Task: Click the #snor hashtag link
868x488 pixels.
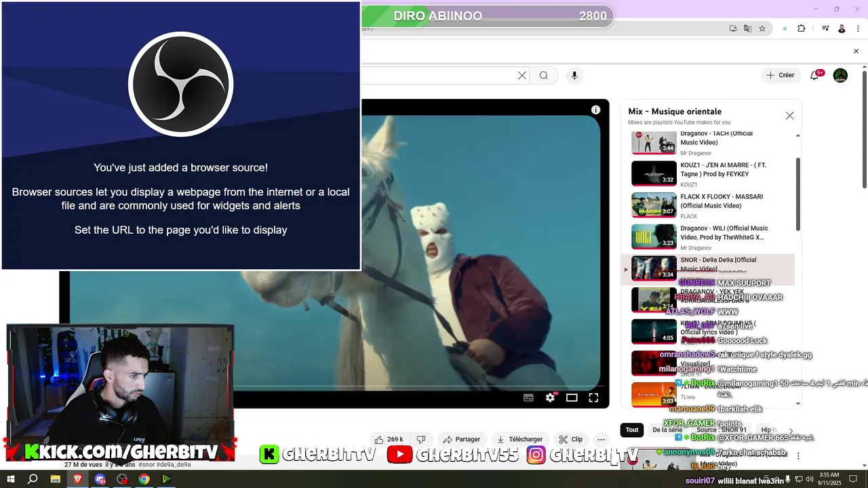Action: pyautogui.click(x=147, y=464)
